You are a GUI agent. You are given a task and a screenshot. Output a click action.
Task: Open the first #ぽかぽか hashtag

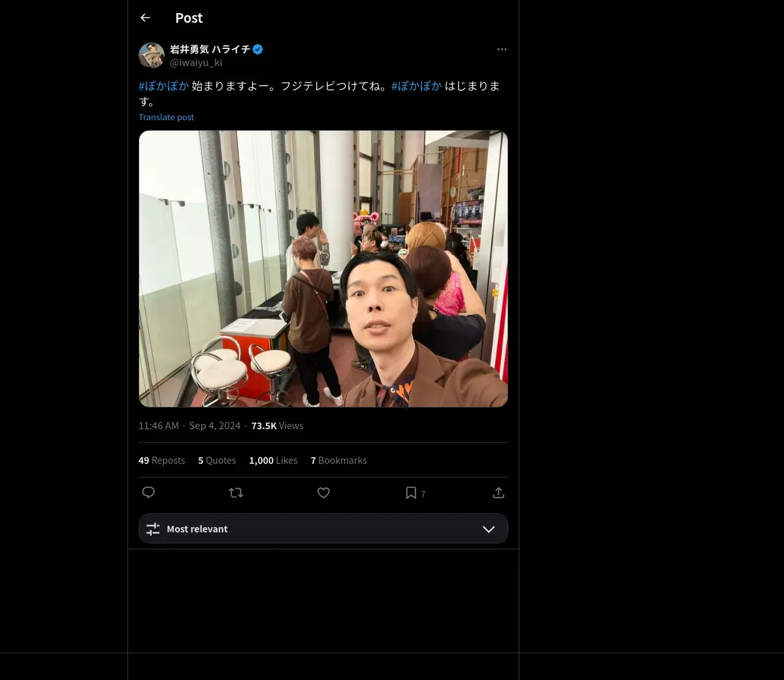coord(164,86)
